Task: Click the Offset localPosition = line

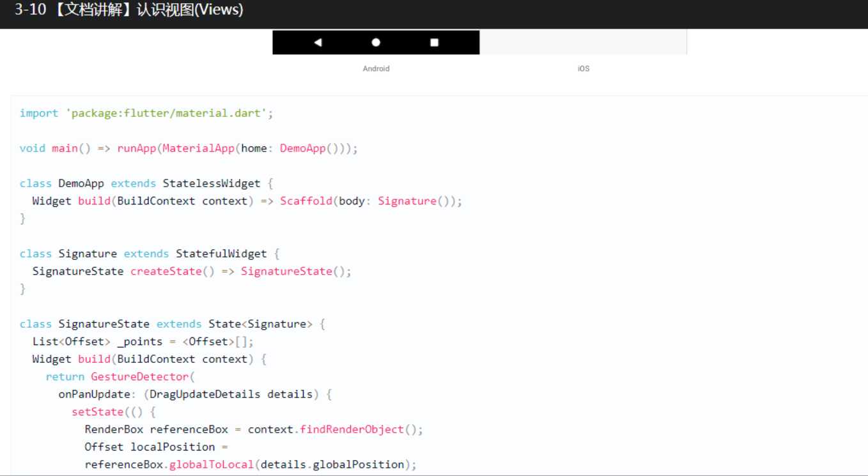Action: 156,447
